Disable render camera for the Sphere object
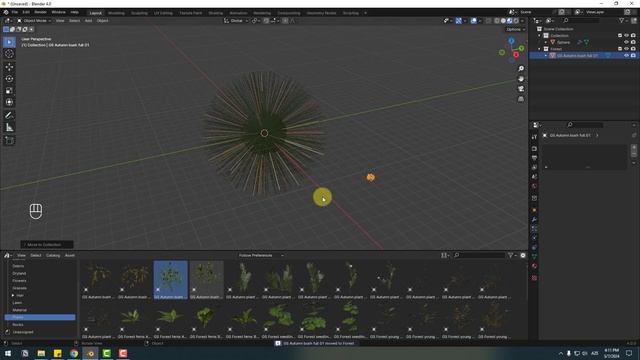The height and width of the screenshot is (360, 640). tap(633, 42)
